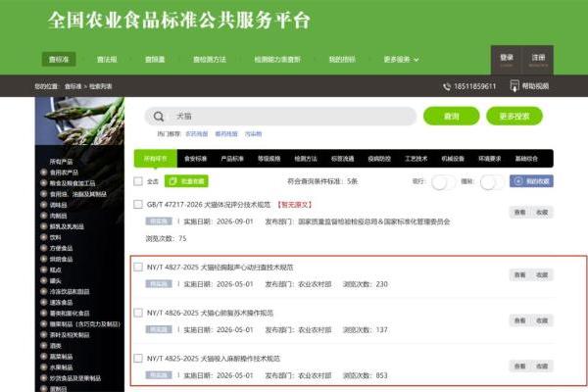
Task: Click the gray status tag under NY/T 4826-2025
Action: click(x=159, y=329)
